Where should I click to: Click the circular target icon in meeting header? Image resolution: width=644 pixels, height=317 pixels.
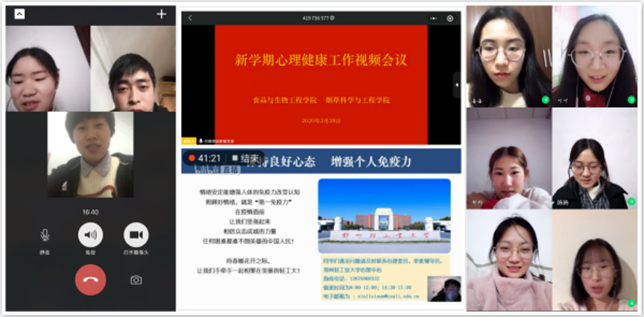(x=450, y=18)
